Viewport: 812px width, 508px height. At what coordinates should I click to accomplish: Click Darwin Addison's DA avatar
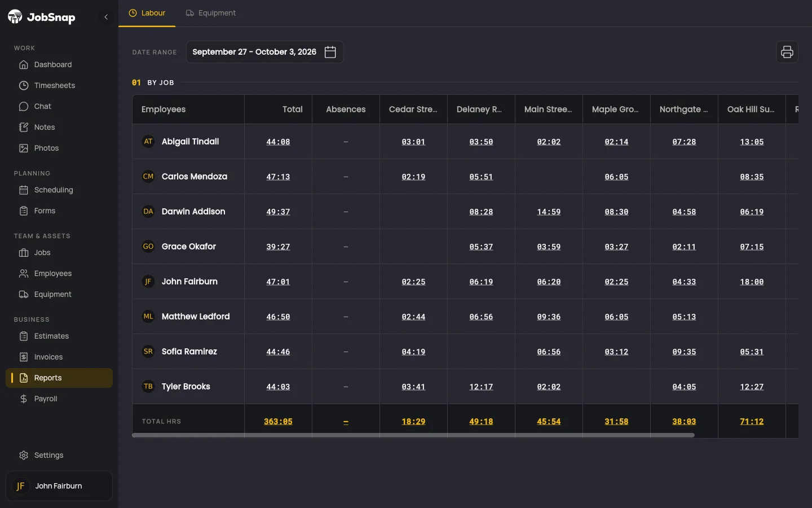pos(148,212)
